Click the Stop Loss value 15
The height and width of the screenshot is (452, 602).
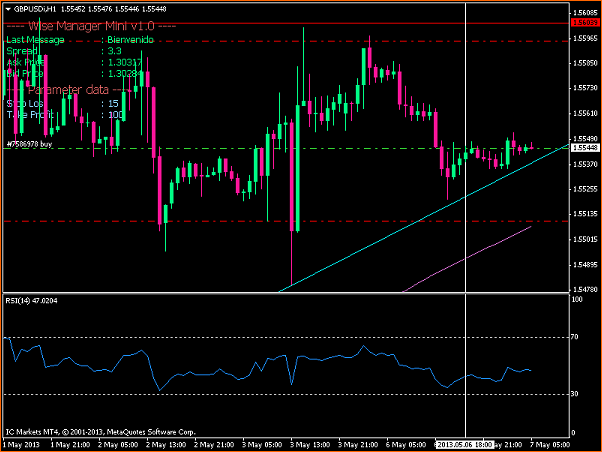click(113, 103)
